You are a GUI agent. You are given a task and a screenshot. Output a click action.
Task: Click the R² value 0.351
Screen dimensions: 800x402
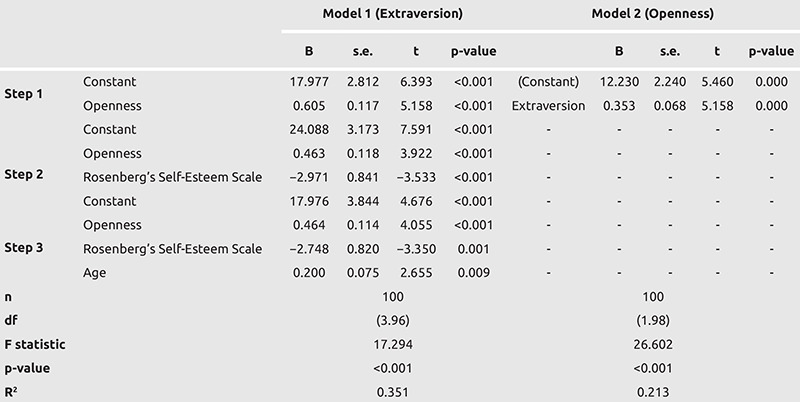392,392
